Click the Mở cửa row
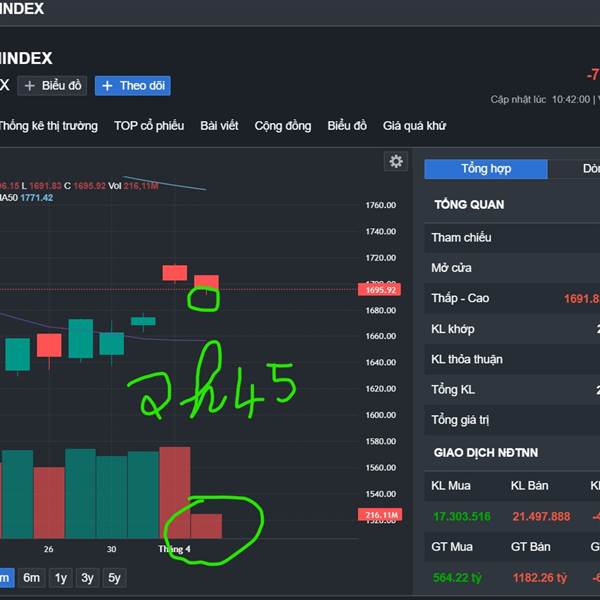Image resolution: width=600 pixels, height=600 pixels. tap(512, 268)
